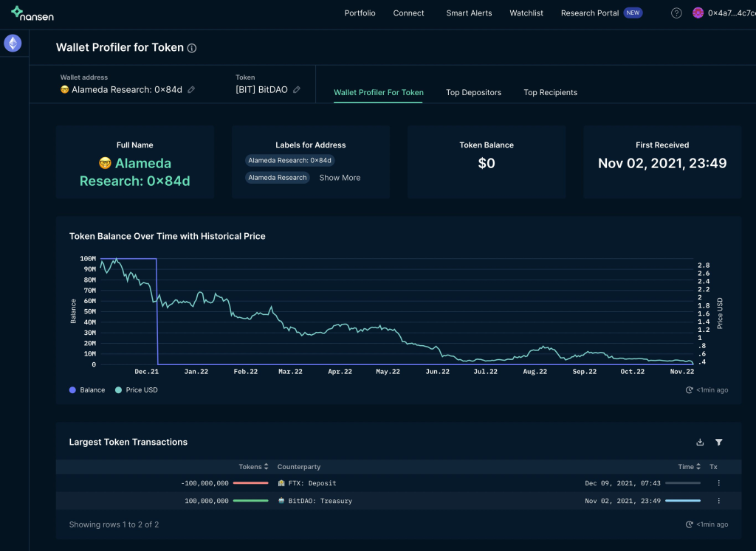Click red bar for -100,000,000 tokens

pos(251,483)
